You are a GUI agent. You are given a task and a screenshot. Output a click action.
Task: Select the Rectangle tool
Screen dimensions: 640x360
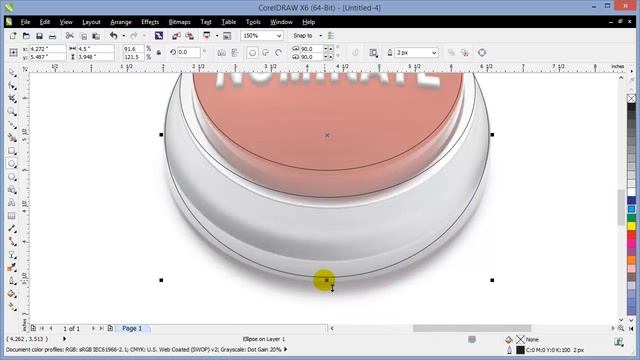click(x=12, y=151)
